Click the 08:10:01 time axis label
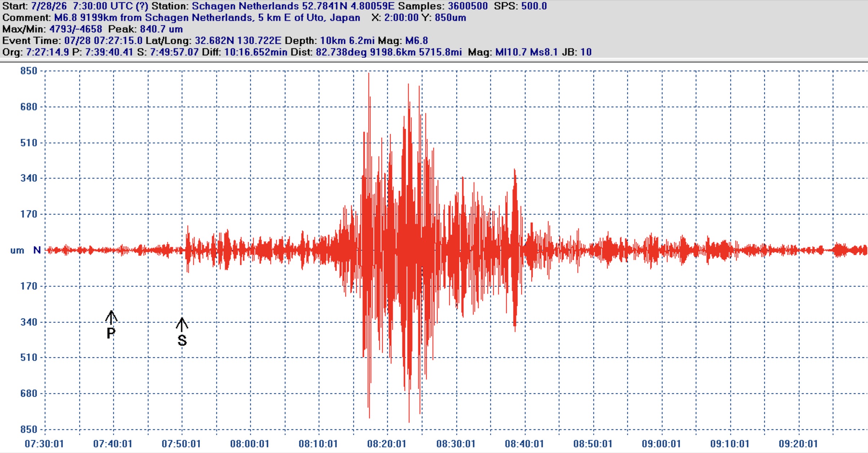The width and height of the screenshot is (868, 453). [318, 444]
